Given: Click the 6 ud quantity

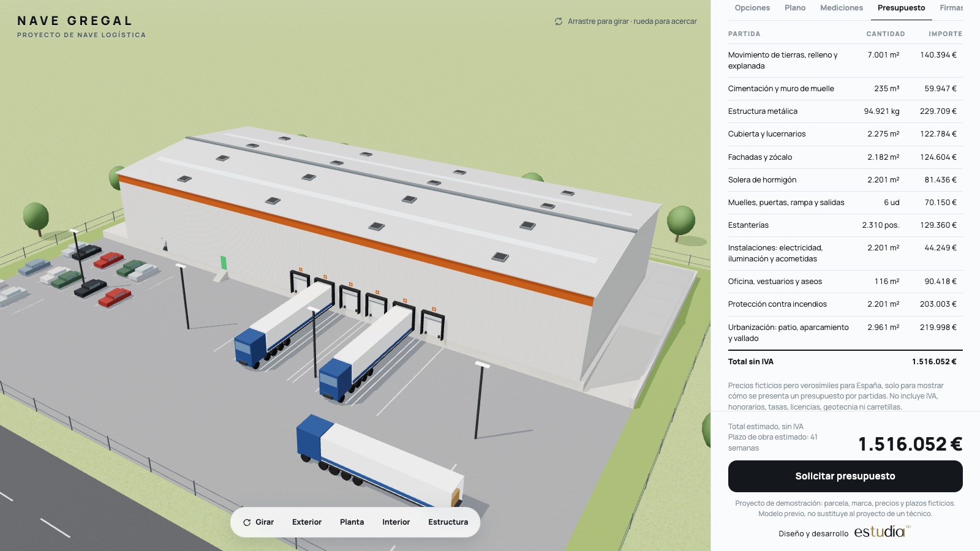Looking at the screenshot, I should tap(892, 203).
